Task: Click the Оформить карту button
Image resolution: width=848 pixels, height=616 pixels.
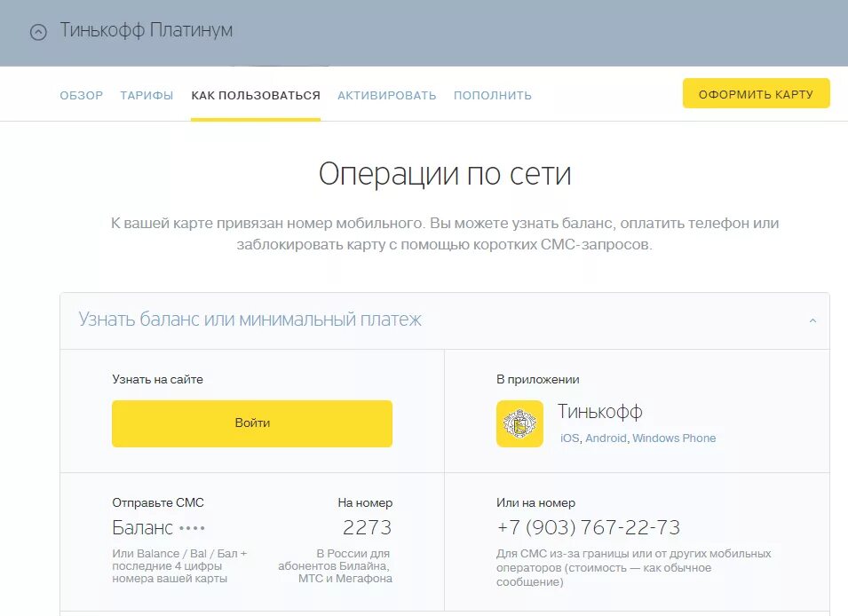Action: click(x=756, y=93)
